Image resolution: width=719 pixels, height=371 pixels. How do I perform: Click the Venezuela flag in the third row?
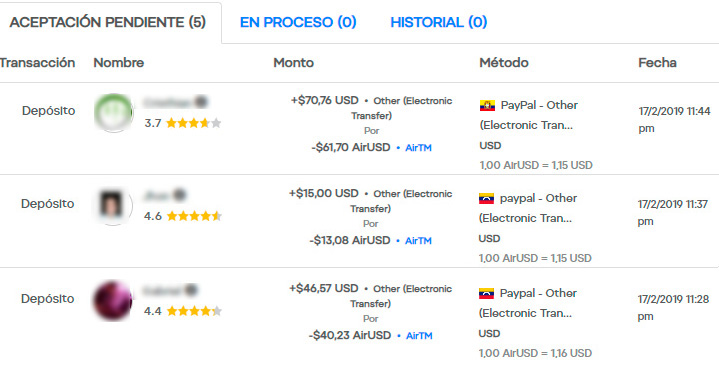click(487, 293)
